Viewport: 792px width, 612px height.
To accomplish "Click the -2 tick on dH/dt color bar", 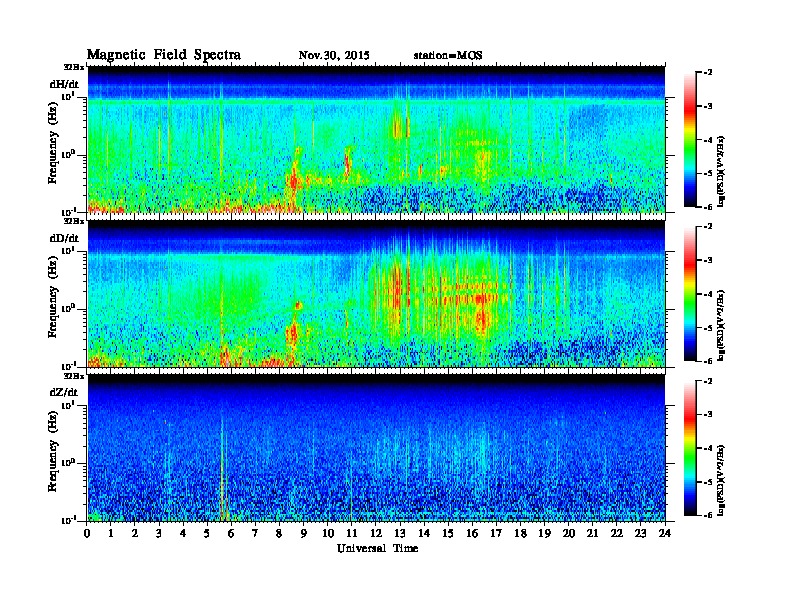I will 708,73.
